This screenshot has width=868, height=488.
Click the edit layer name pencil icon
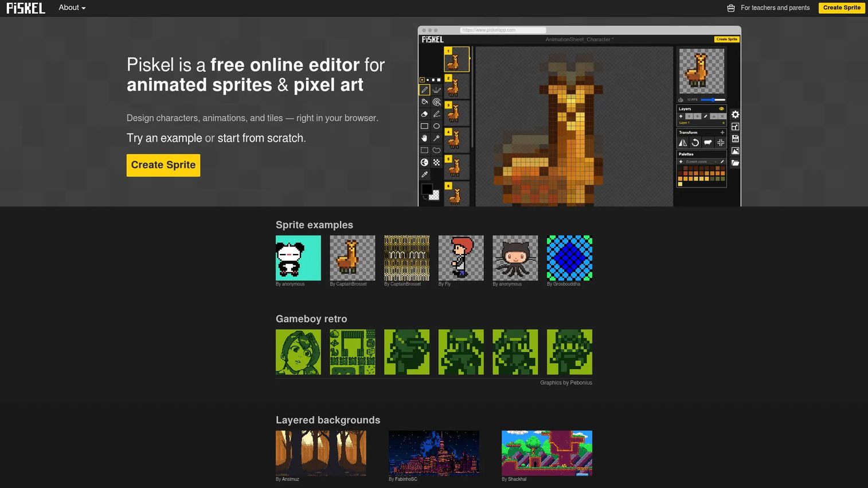click(x=705, y=116)
